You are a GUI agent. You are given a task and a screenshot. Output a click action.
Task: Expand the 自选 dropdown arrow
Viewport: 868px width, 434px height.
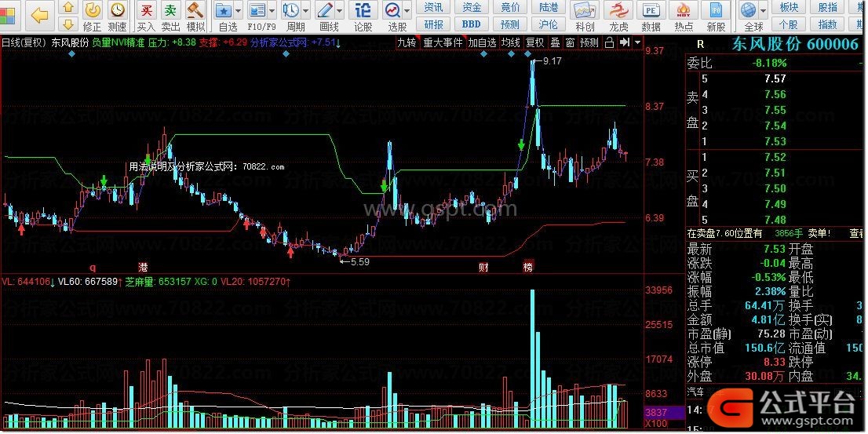(x=238, y=10)
